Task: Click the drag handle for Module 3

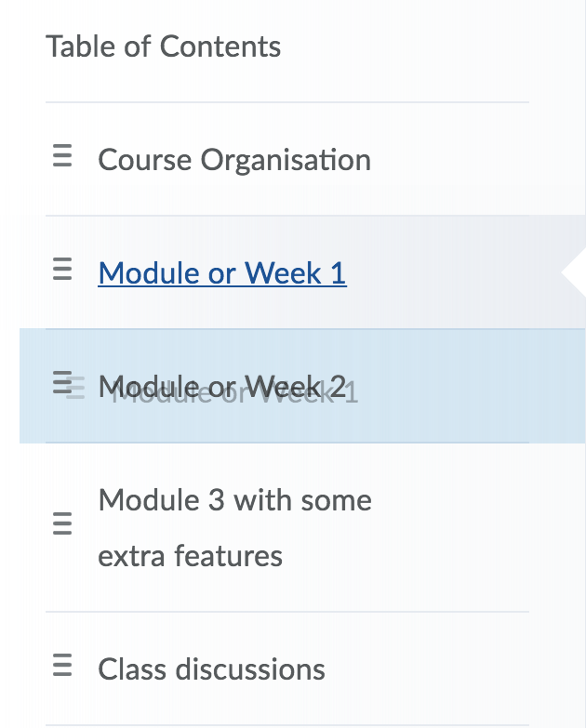Action: (x=62, y=525)
